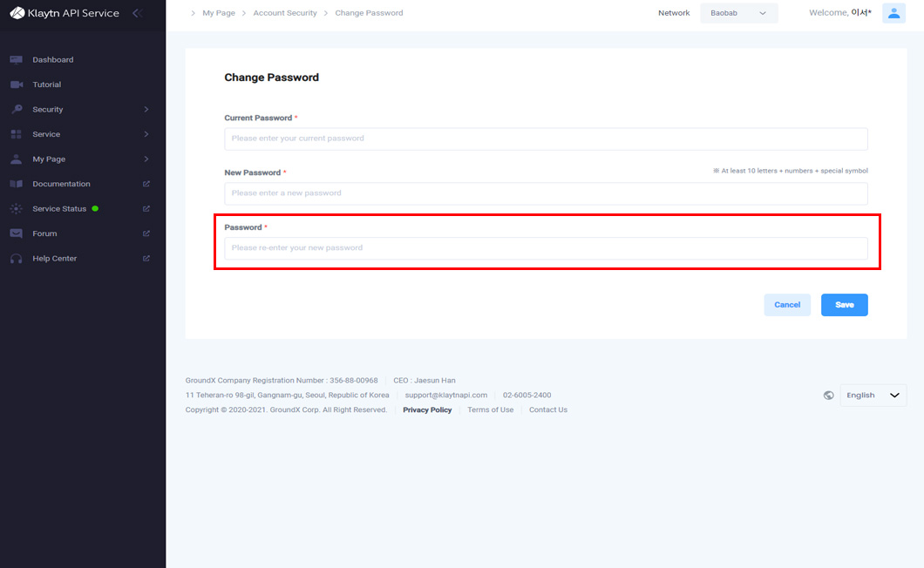The height and width of the screenshot is (568, 924).
Task: Open the Contact Us link
Action: (x=548, y=410)
